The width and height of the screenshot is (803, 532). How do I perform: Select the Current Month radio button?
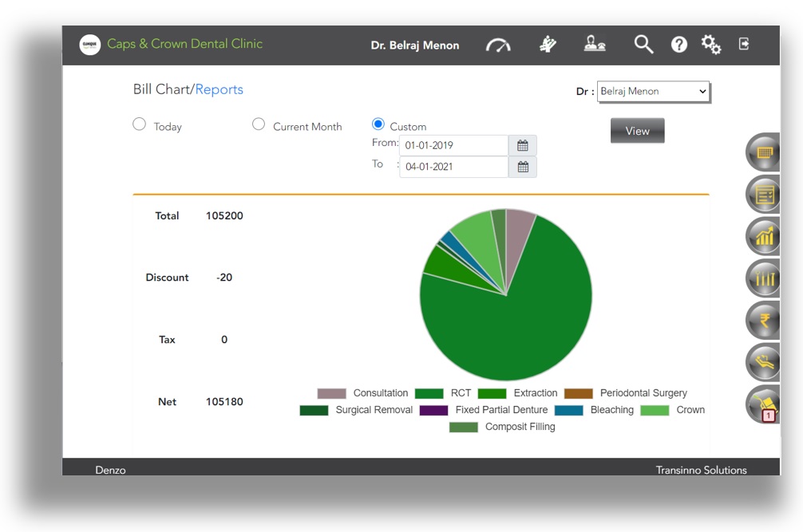259,124
